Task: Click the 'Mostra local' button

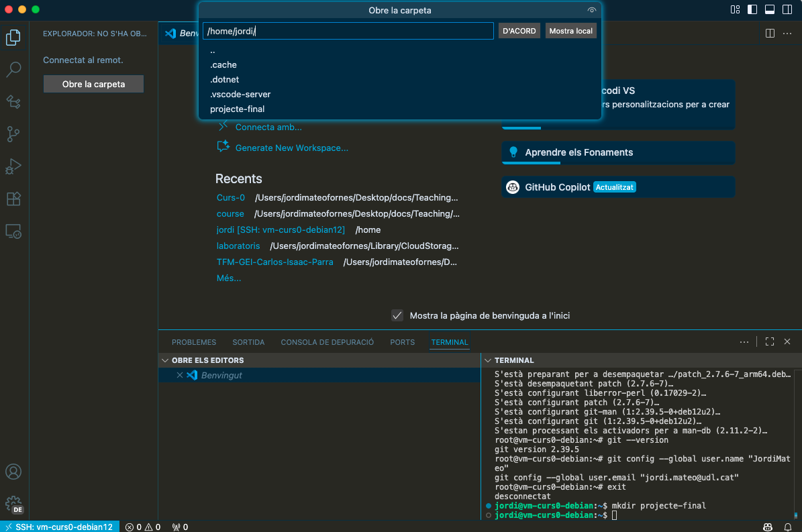Action: pyautogui.click(x=571, y=31)
